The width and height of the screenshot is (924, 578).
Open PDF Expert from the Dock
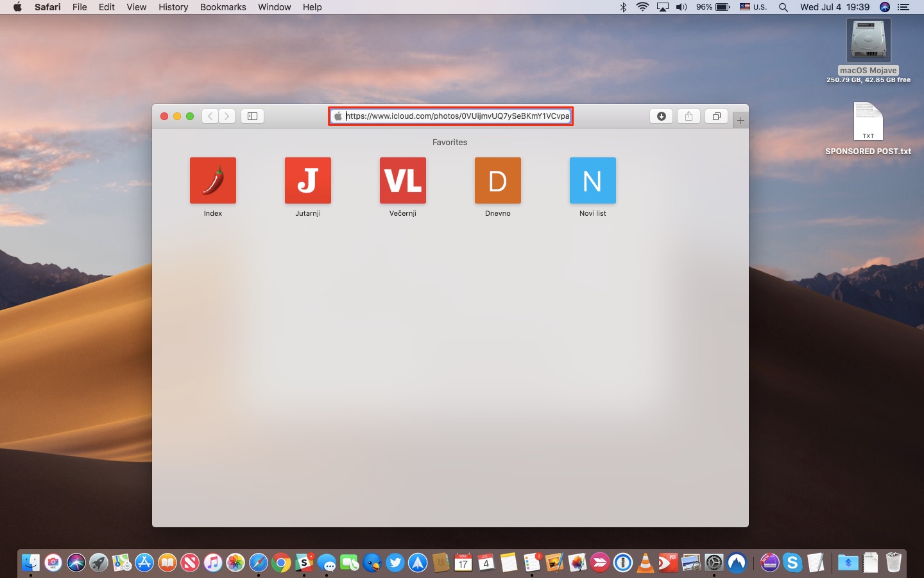pyautogui.click(x=668, y=563)
